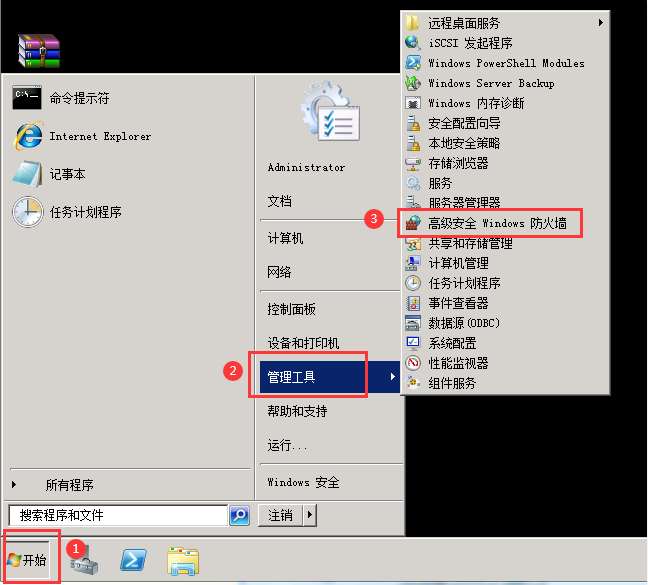The height and width of the screenshot is (585, 648).
Task: Open the Notepad (记事本) icon
Action: pyautogui.click(x=27, y=174)
